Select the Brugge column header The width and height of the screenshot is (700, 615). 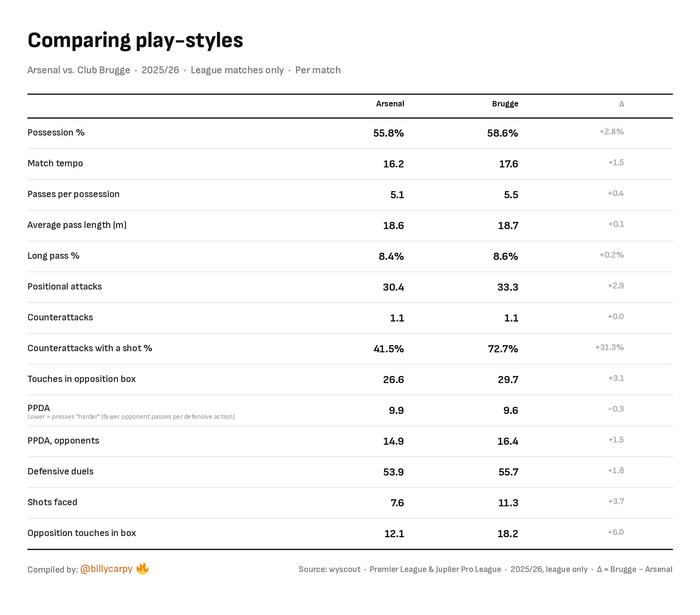[505, 104]
